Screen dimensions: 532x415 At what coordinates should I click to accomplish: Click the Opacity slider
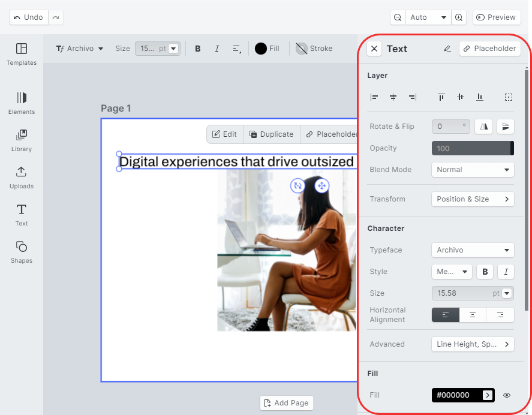click(x=473, y=148)
